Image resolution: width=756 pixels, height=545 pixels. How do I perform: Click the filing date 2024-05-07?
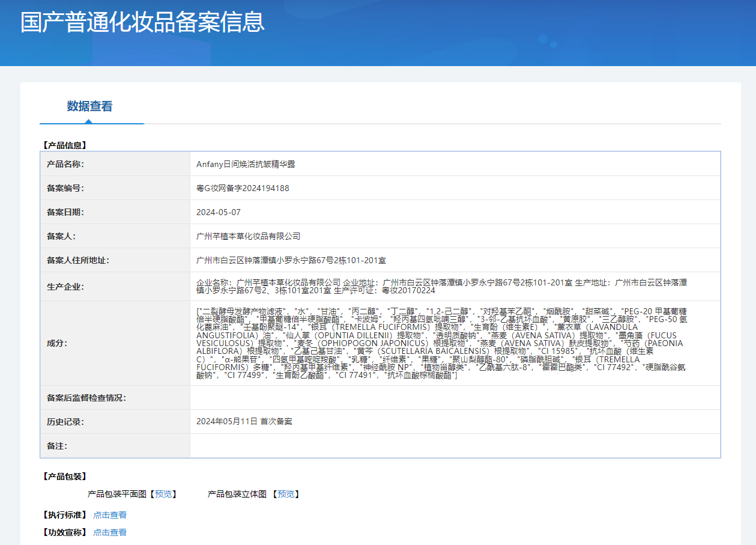point(219,212)
